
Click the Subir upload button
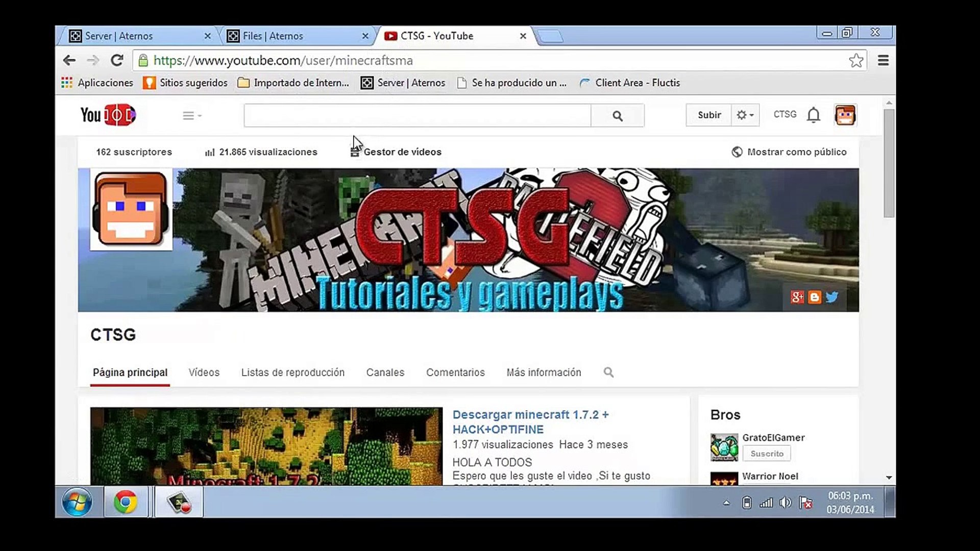pos(709,115)
